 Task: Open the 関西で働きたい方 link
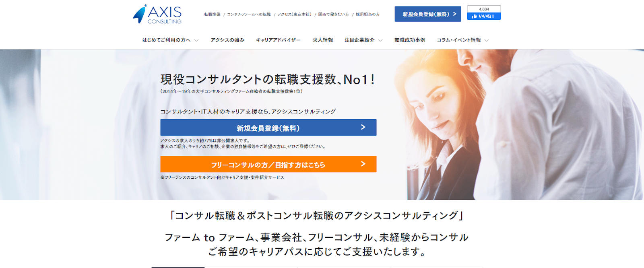click(x=333, y=14)
